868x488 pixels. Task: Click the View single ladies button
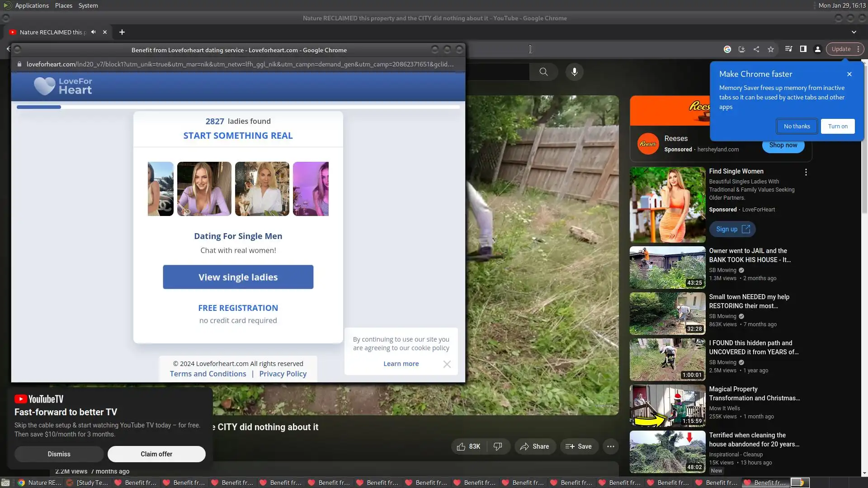(x=238, y=277)
